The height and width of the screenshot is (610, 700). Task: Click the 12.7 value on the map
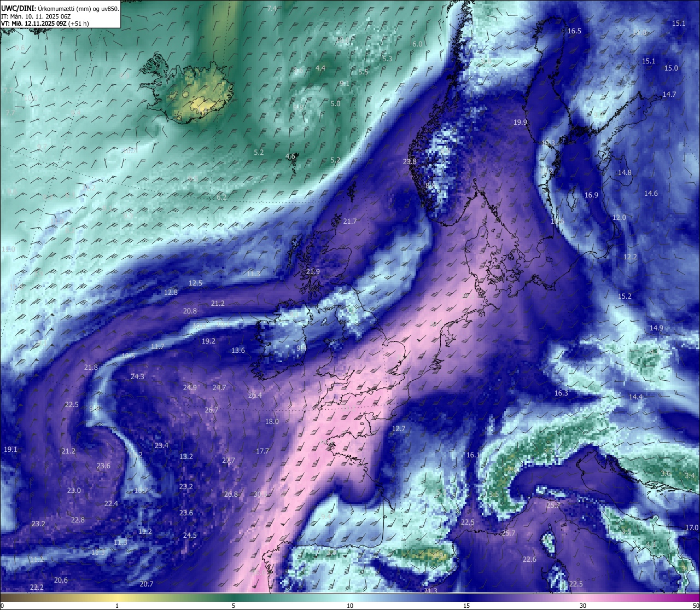pos(399,429)
